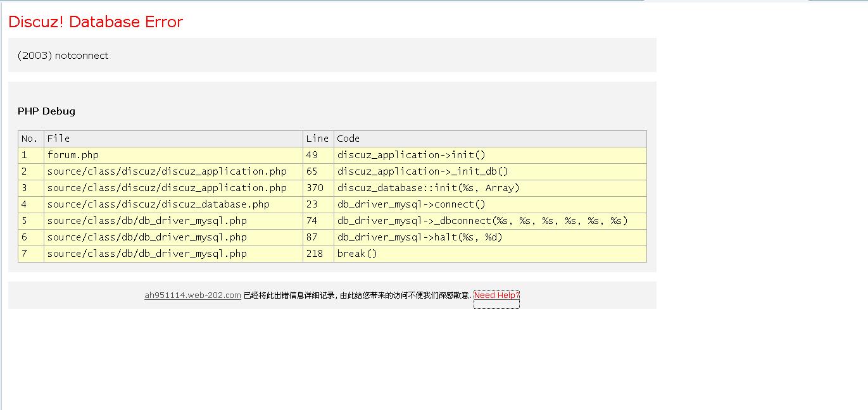Image resolution: width=868 pixels, height=410 pixels.
Task: Click the discuz_application.php file cell in row 3
Action: pyautogui.click(x=173, y=188)
